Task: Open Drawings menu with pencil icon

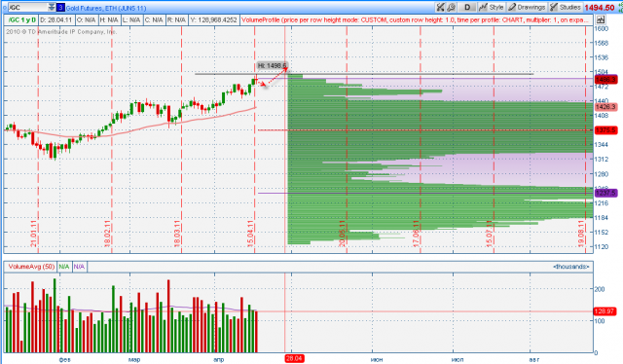Action: (527, 7)
